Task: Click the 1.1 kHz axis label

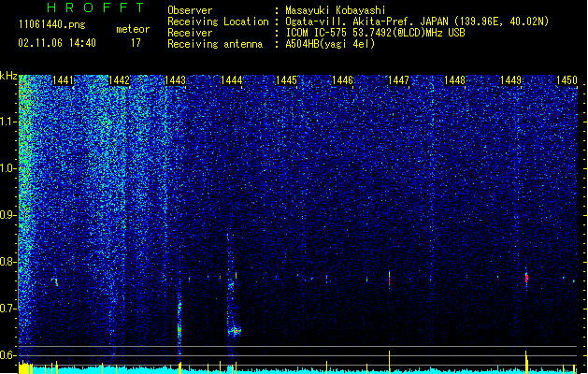Action: click(x=8, y=122)
